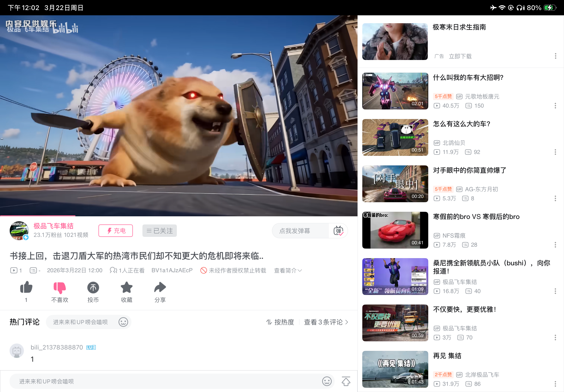Click uploader 元歌地板唐元

click(482, 97)
